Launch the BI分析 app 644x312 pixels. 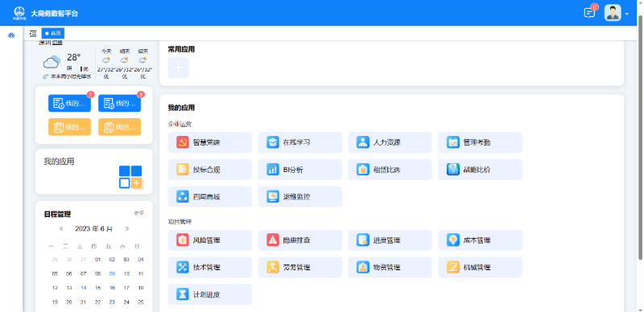pos(300,170)
